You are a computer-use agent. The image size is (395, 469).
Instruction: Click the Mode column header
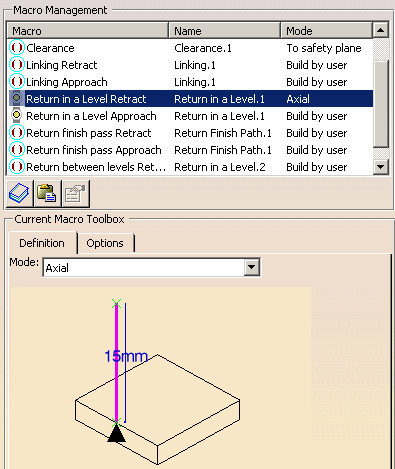pos(327,31)
